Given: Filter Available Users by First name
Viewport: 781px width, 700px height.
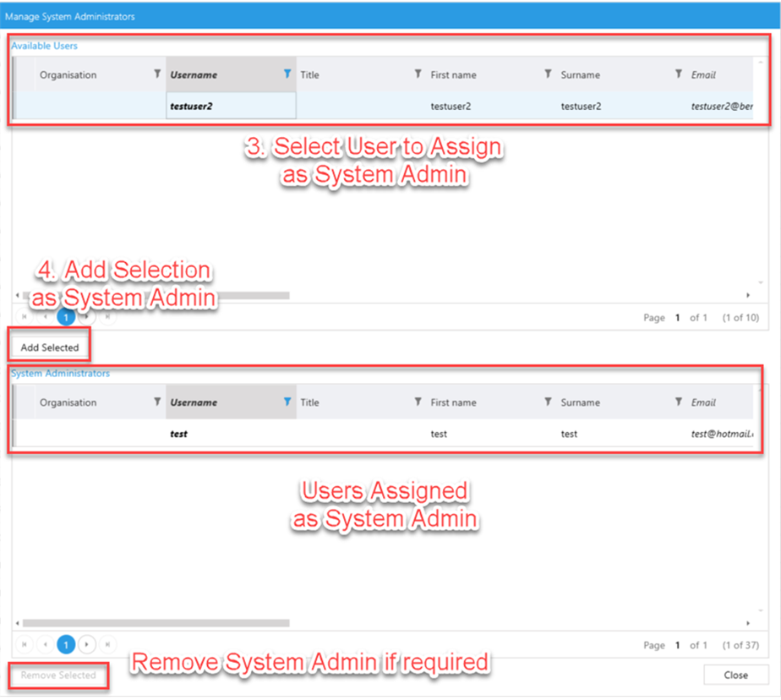Looking at the screenshot, I should (x=548, y=74).
